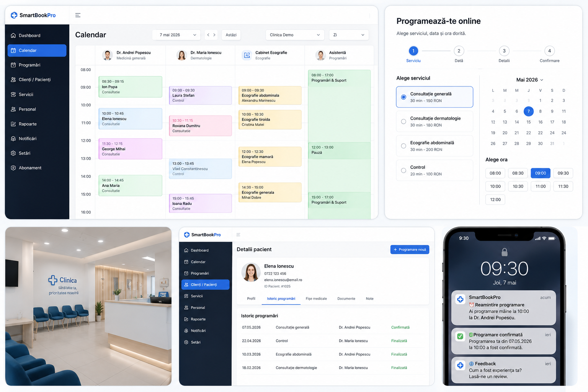Click Abonament icon in Calendar sidebar
This screenshot has width=588, height=392.
pyautogui.click(x=13, y=168)
